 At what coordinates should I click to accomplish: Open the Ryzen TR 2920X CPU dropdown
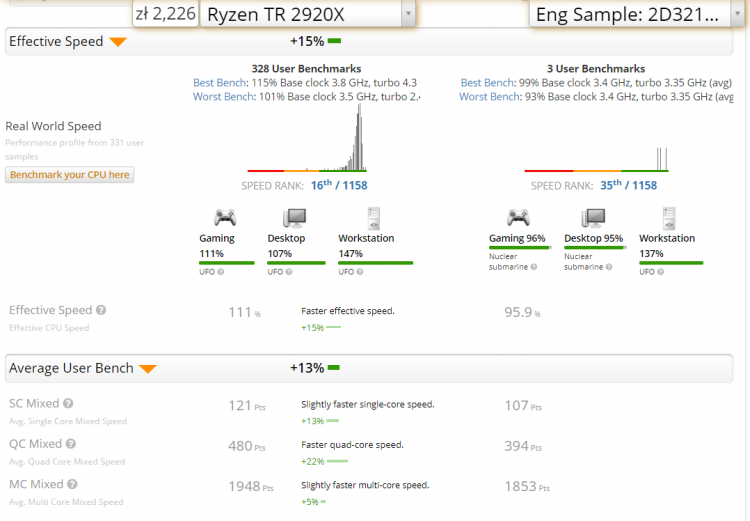407,14
